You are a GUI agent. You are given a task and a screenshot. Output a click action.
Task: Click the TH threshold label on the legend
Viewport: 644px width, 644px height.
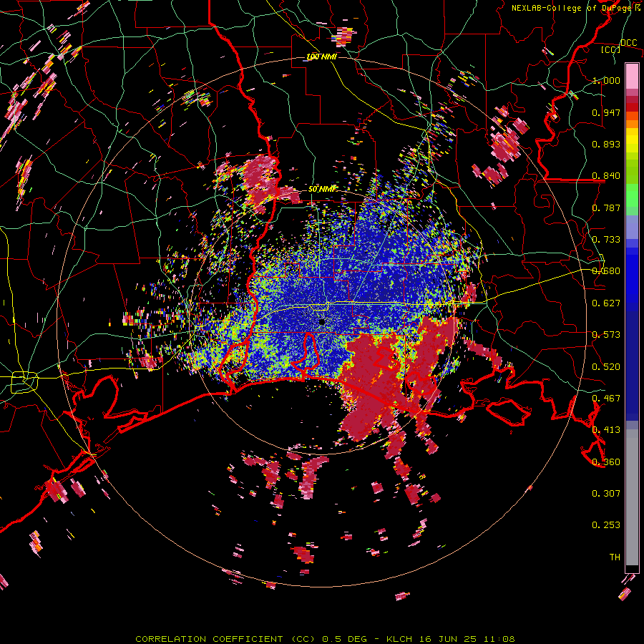615,557
